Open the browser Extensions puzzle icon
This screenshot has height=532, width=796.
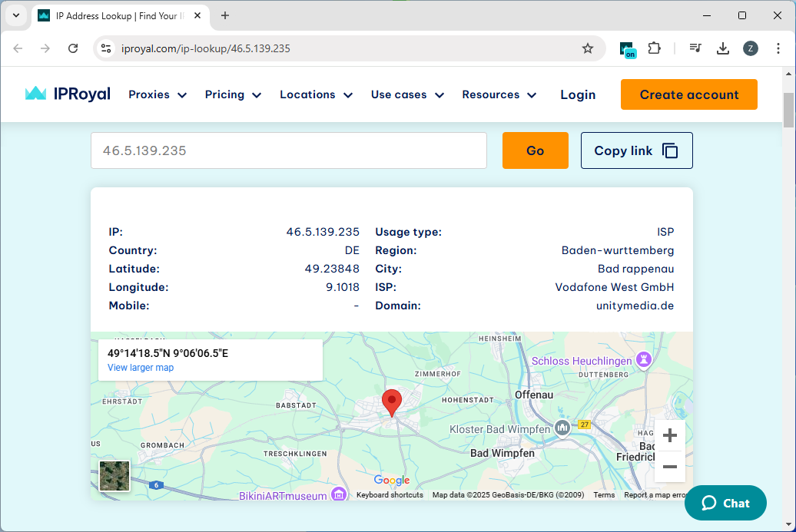(x=655, y=48)
